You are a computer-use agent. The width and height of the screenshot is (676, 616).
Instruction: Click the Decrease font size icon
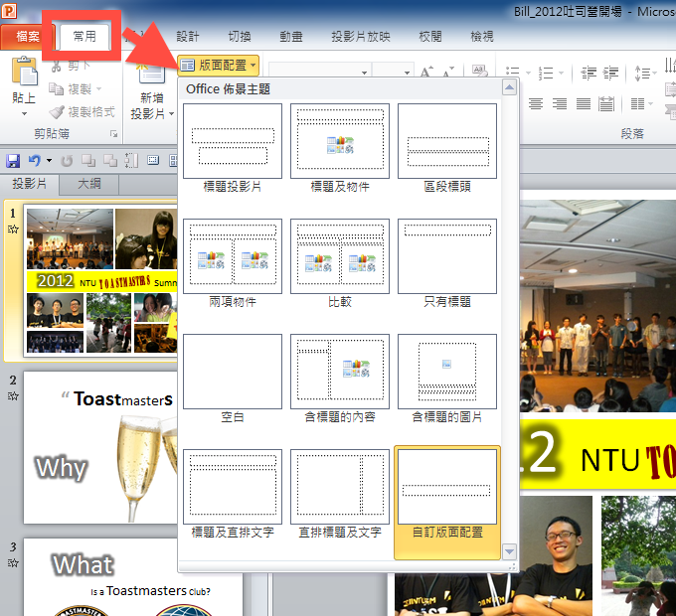[x=448, y=72]
